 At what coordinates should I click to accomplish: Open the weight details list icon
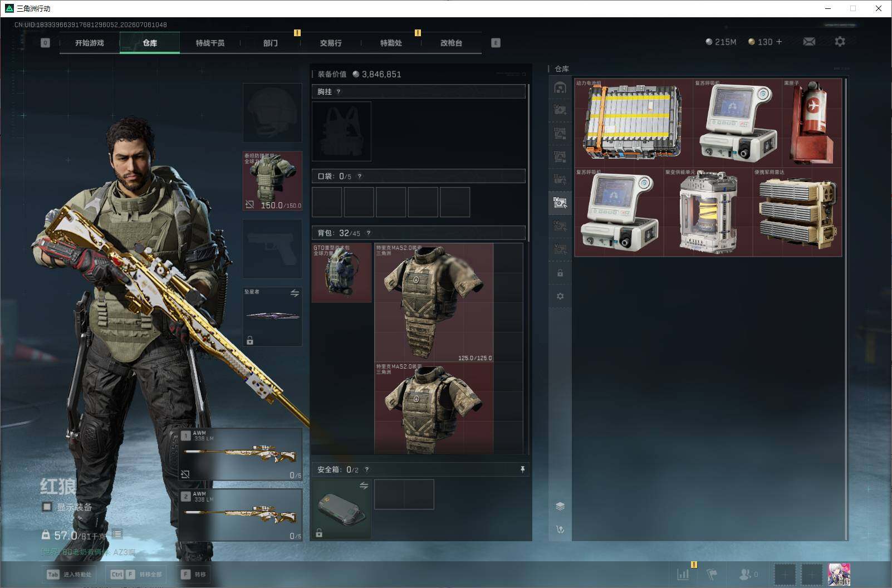(x=117, y=535)
